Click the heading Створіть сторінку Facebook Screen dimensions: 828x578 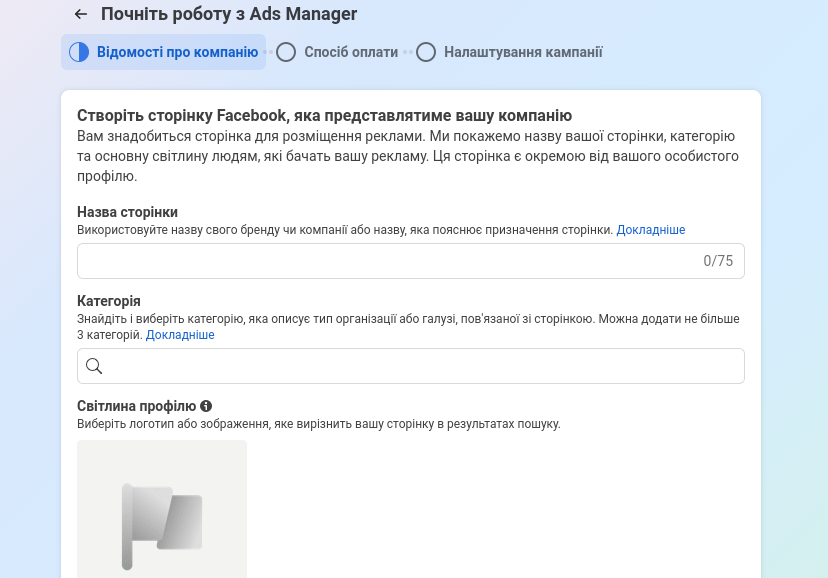[324, 115]
